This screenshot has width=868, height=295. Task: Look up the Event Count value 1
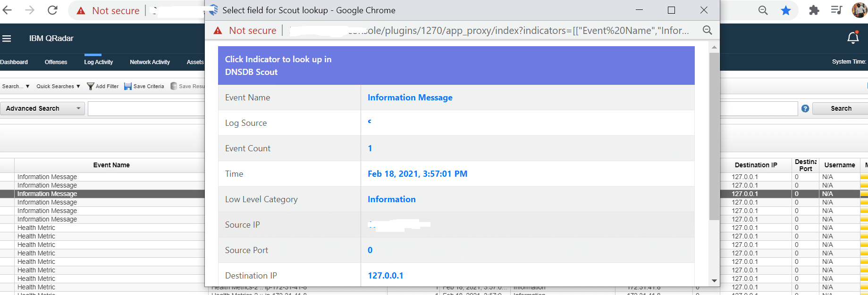370,148
